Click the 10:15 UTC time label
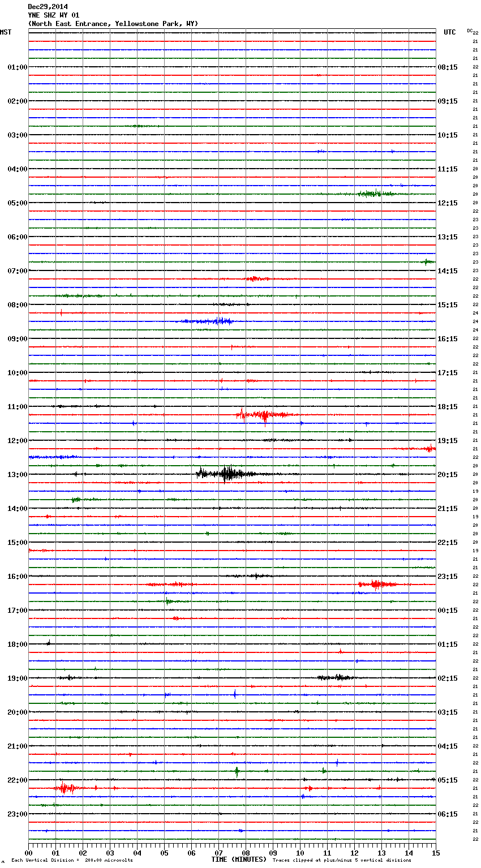481x868 pixels. pos(448,135)
